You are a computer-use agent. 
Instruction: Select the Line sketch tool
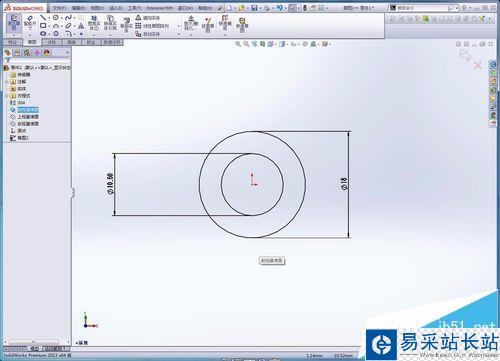43,17
